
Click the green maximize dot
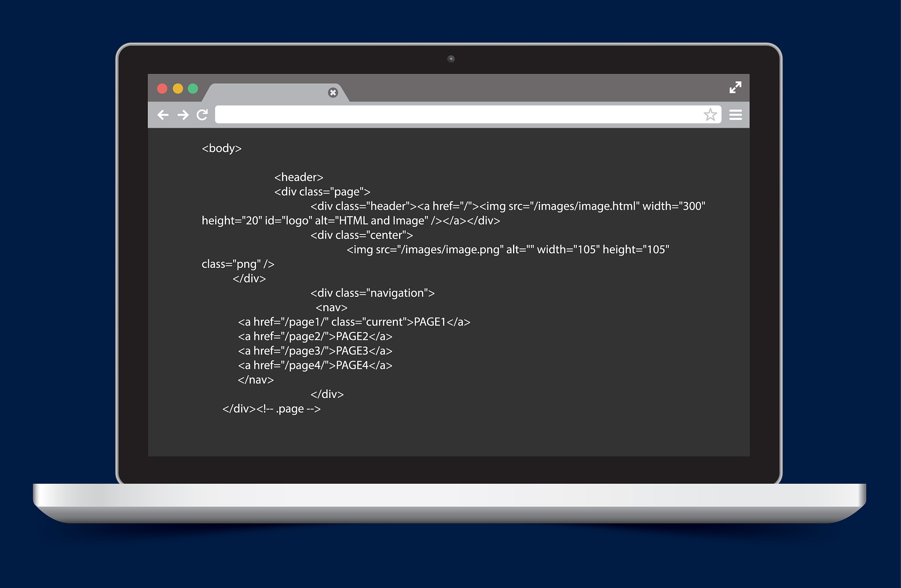tap(193, 88)
